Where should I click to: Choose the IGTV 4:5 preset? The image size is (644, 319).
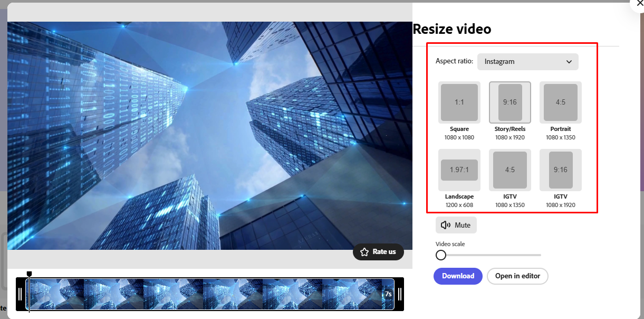tap(510, 170)
